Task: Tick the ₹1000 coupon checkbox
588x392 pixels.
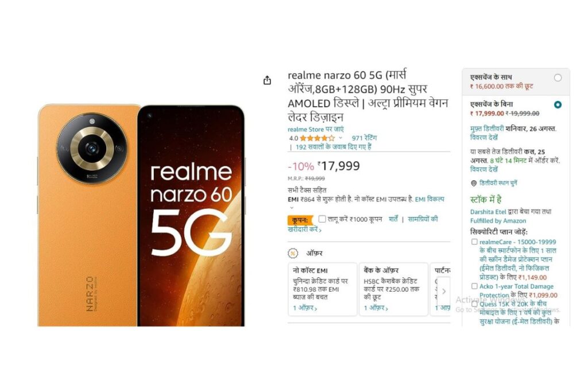Action: coord(322,219)
